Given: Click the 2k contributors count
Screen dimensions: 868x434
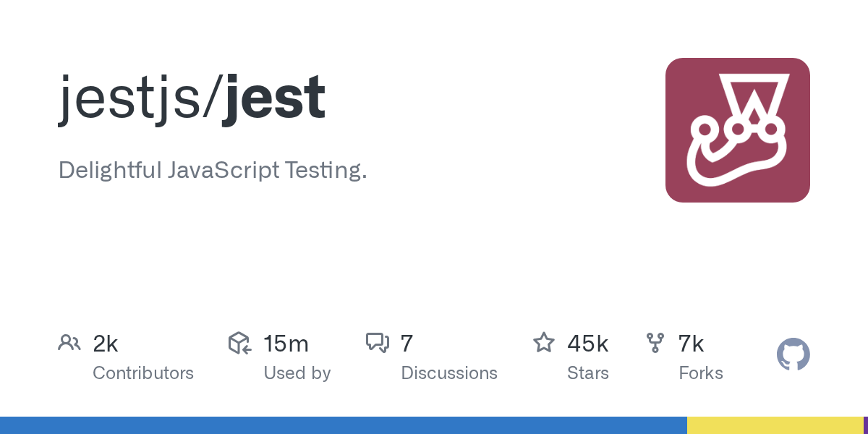Looking at the screenshot, I should 106,344.
